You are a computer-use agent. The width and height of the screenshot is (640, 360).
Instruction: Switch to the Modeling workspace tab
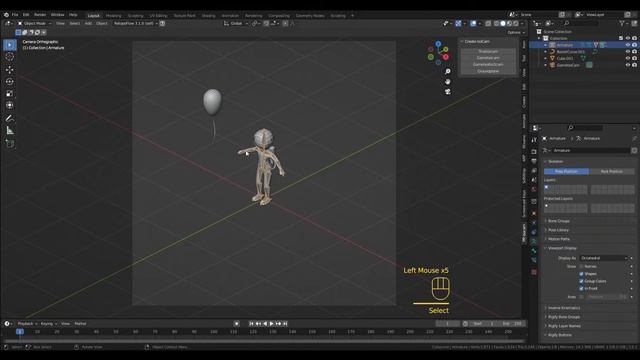(x=113, y=16)
